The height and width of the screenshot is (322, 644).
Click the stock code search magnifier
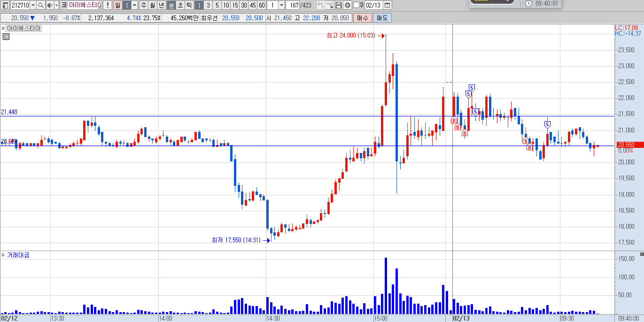click(40, 5)
